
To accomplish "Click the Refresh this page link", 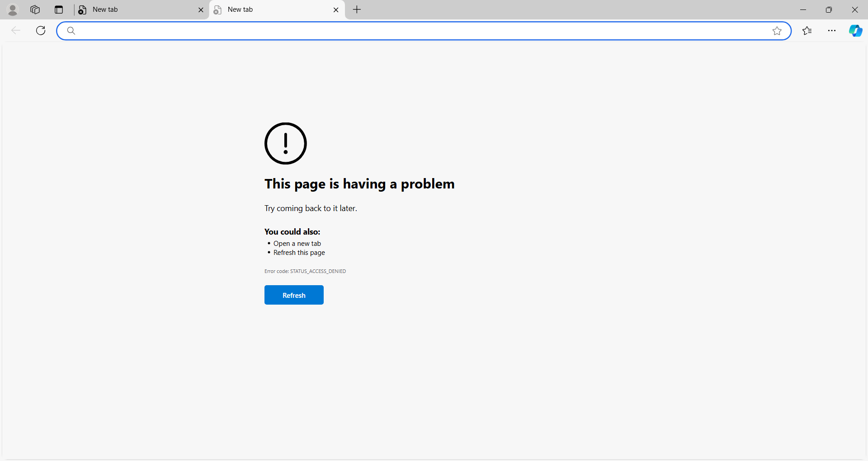I will click(x=299, y=252).
